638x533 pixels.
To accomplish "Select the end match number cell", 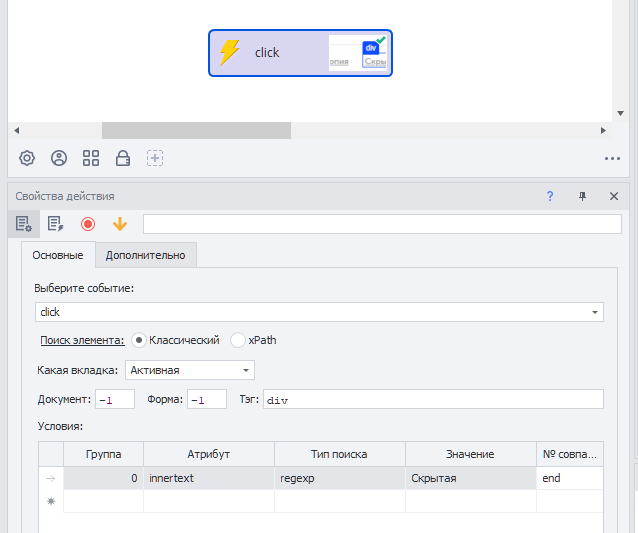I will coord(570,478).
